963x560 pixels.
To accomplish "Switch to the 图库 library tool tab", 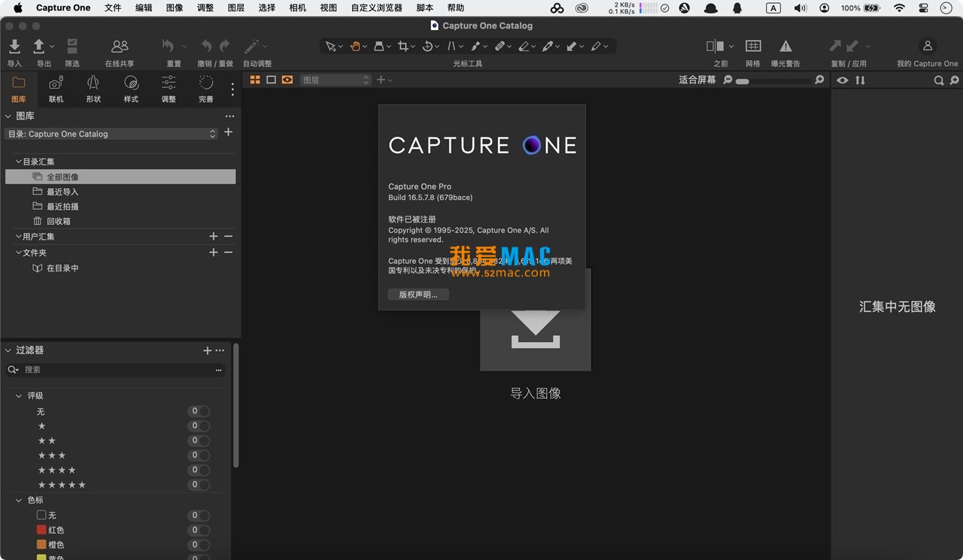I will (x=19, y=89).
